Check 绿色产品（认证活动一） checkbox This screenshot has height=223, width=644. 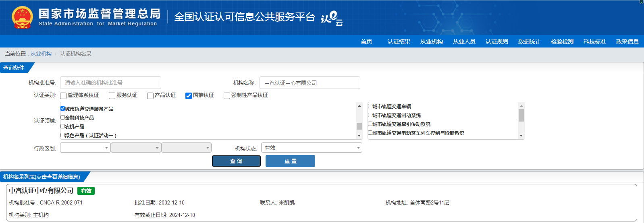pyautogui.click(x=62, y=135)
